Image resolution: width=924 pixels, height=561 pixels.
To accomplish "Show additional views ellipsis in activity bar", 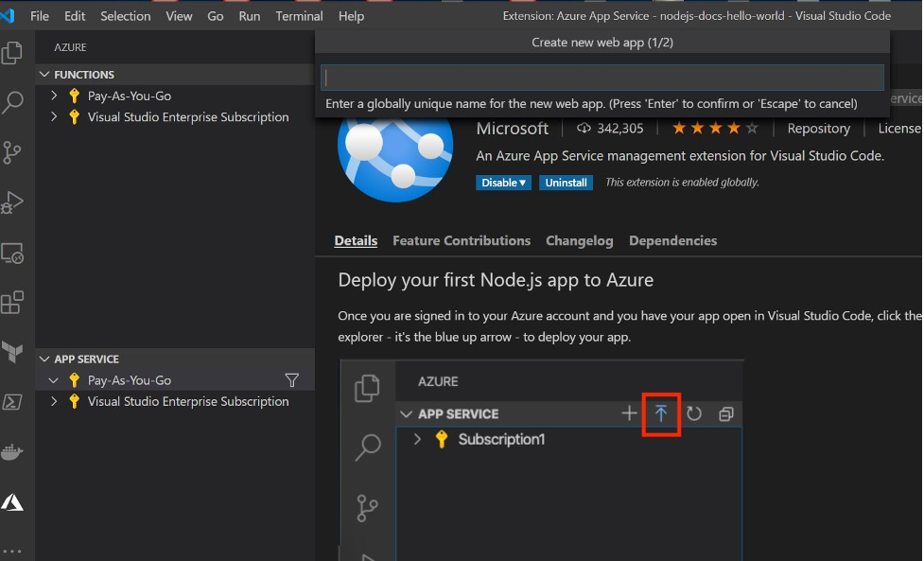I will 11,552.
